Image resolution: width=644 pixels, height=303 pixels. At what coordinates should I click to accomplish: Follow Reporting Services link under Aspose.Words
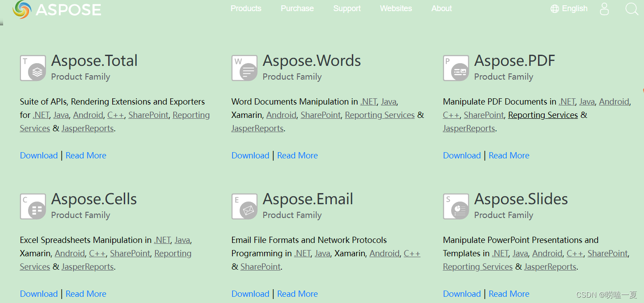point(380,115)
